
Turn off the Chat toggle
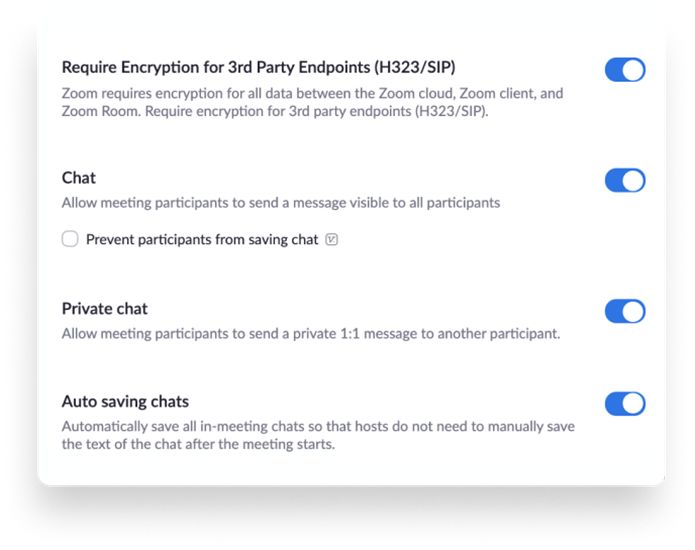(625, 180)
